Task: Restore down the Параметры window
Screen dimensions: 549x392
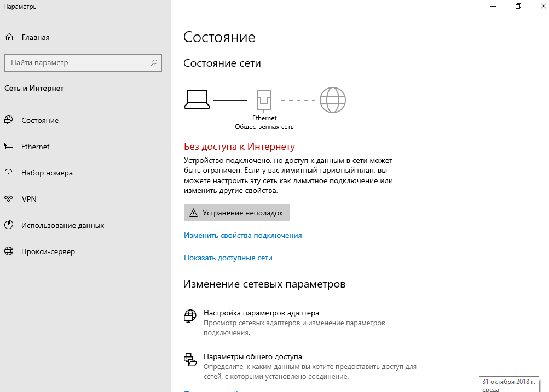Action: click(518, 7)
